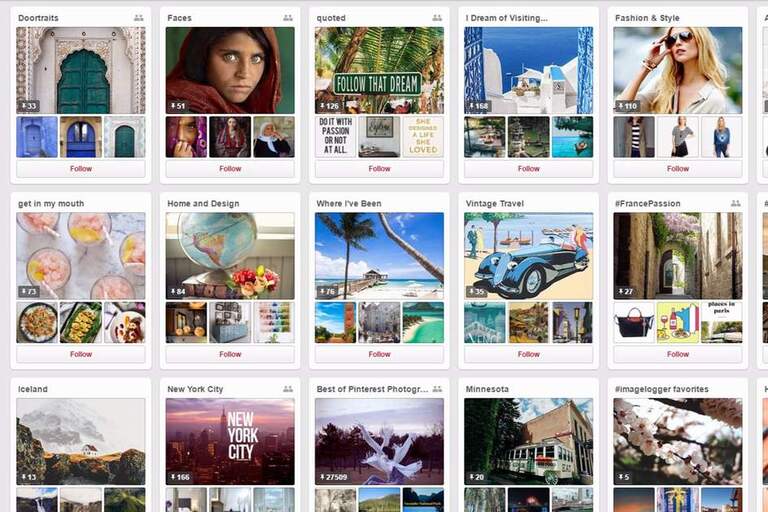Click the group icon on #FrancePassion board
768x512 pixels.
click(736, 203)
